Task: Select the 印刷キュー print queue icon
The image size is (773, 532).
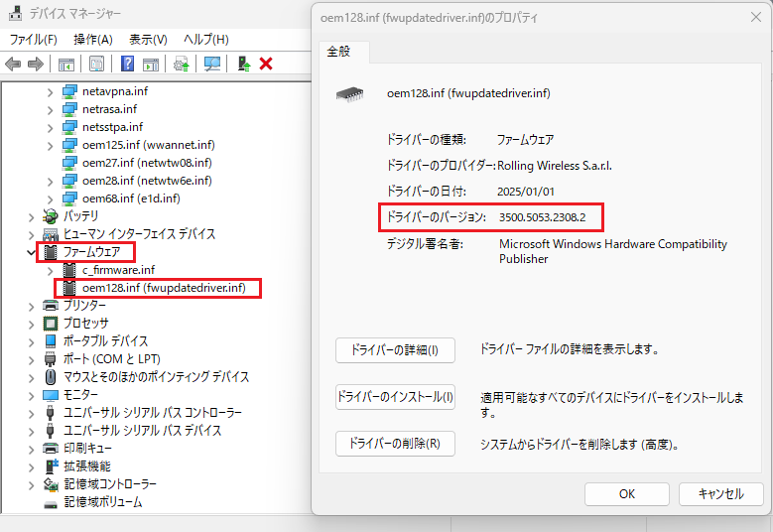Action: (x=50, y=449)
